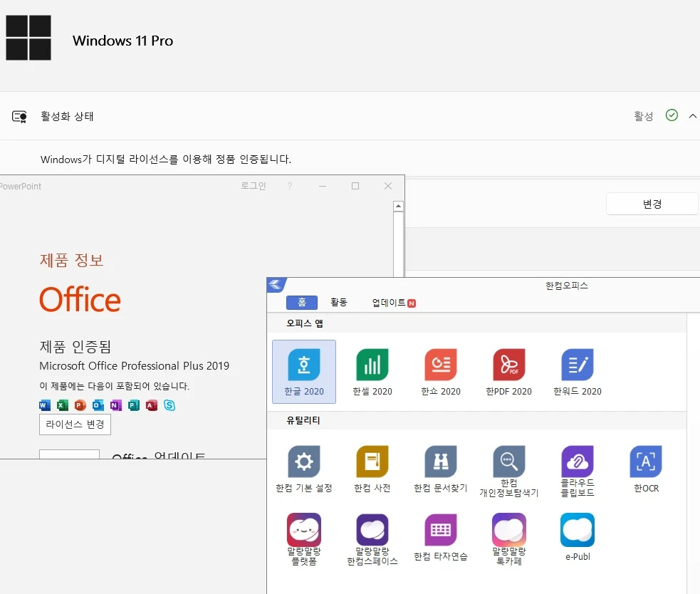Launch 한셀 2020 spreadsheet app
The image size is (700, 594).
[372, 372]
